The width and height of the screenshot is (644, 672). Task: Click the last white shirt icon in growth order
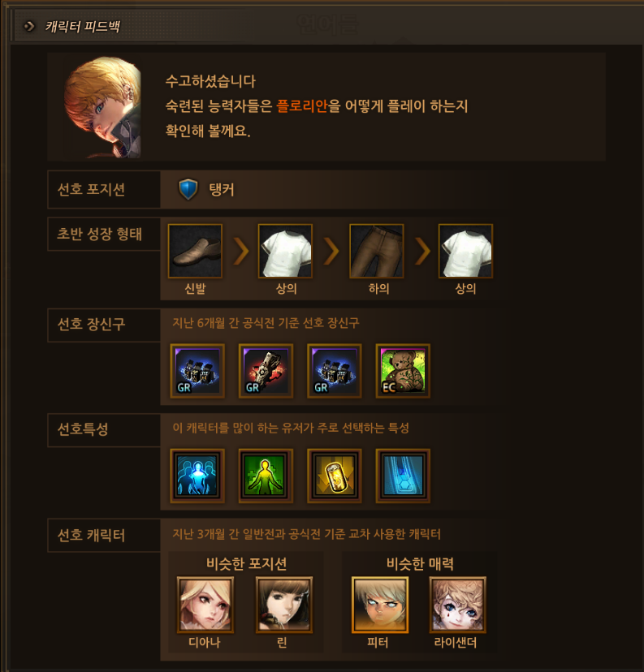click(465, 251)
